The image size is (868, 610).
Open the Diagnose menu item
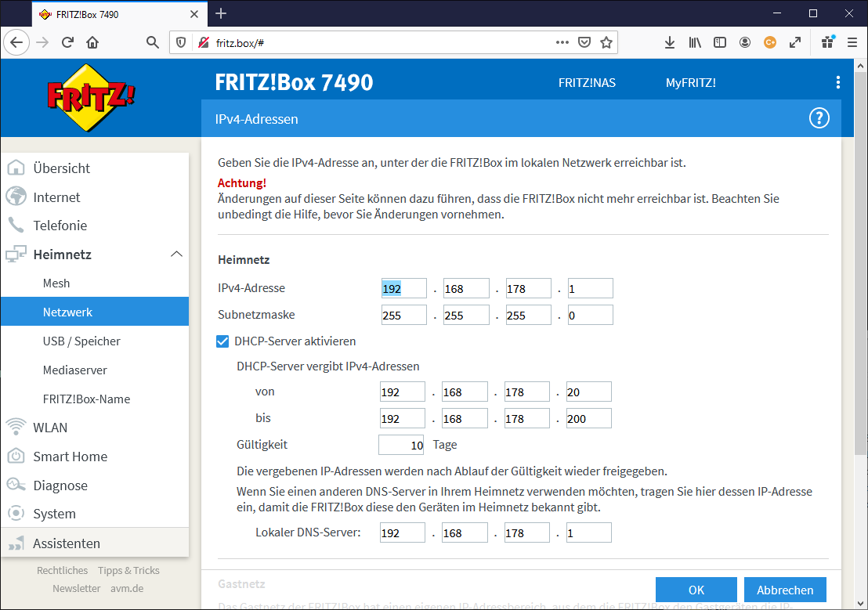coord(95,485)
